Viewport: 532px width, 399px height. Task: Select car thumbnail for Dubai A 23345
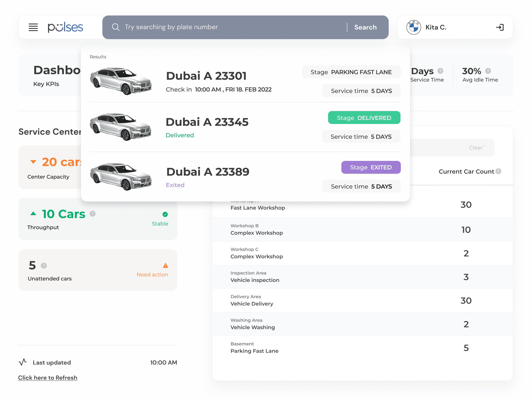point(121,127)
